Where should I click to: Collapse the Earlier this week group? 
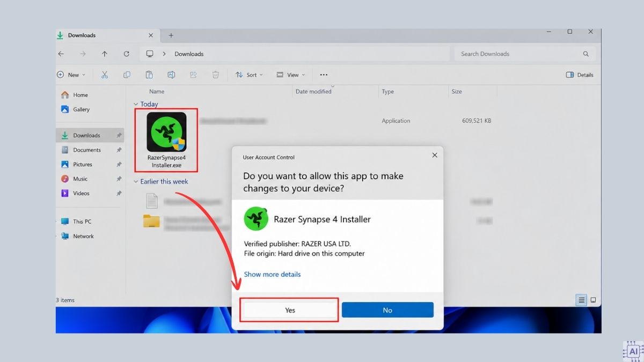coord(135,181)
